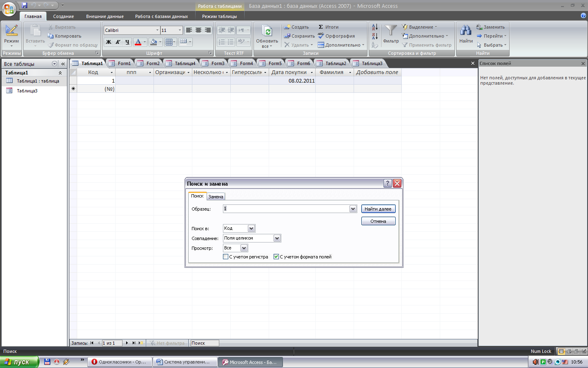
Task: Open the font name Calibri dropdown
Action: [157, 30]
